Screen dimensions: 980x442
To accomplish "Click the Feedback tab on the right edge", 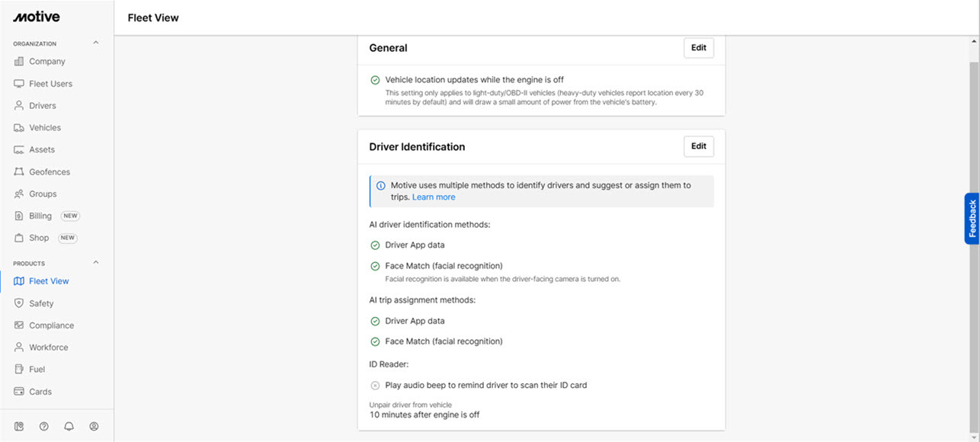I will pyautogui.click(x=973, y=219).
